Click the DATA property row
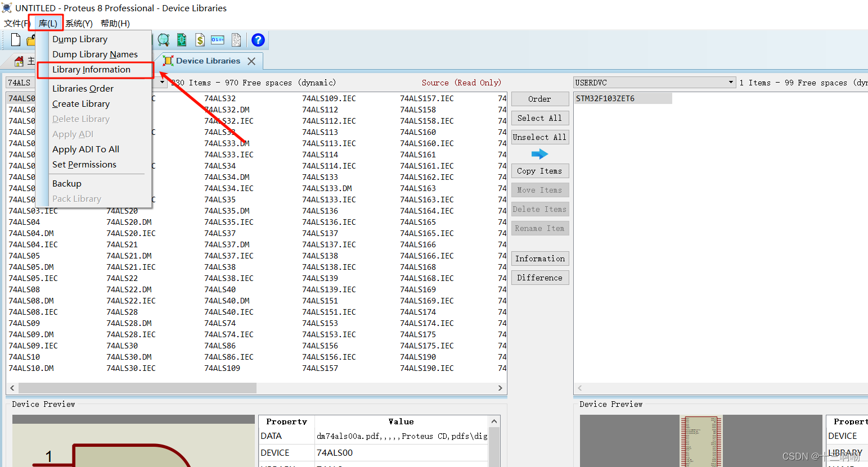 374,436
